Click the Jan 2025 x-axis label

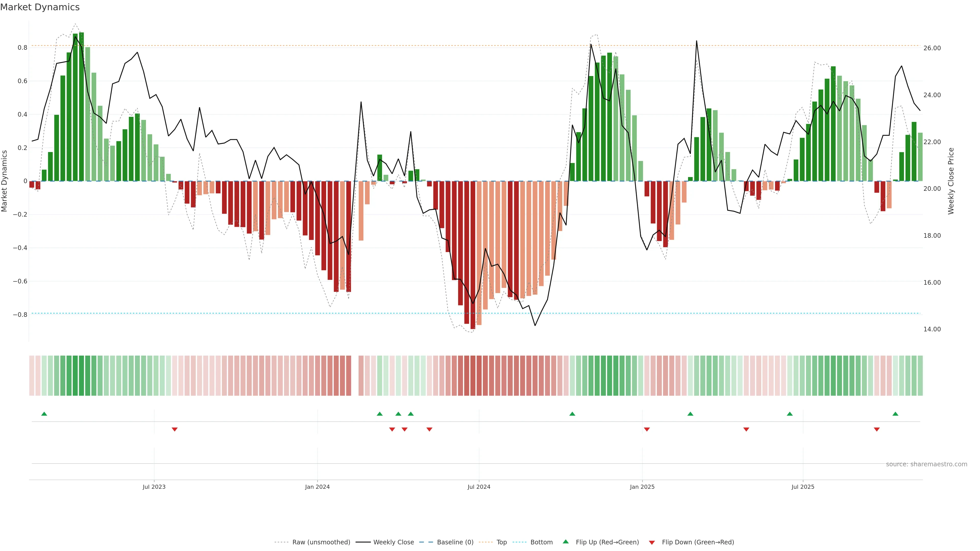[x=642, y=487]
